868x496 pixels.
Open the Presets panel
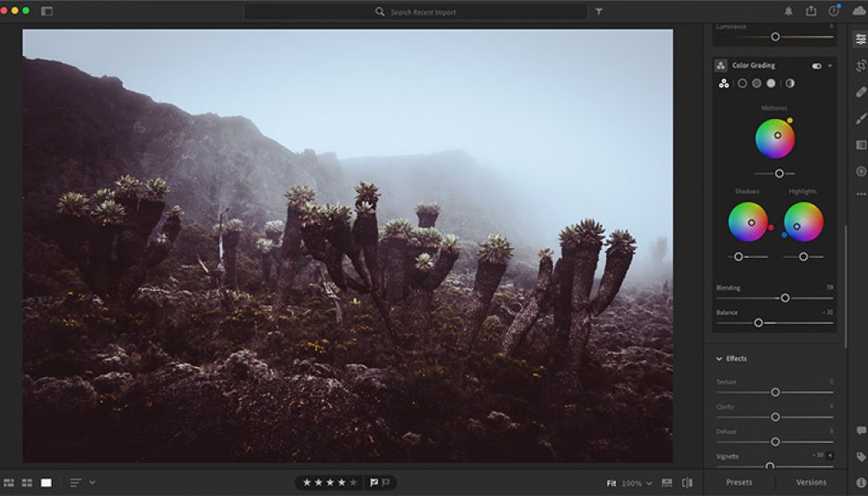coord(738,482)
